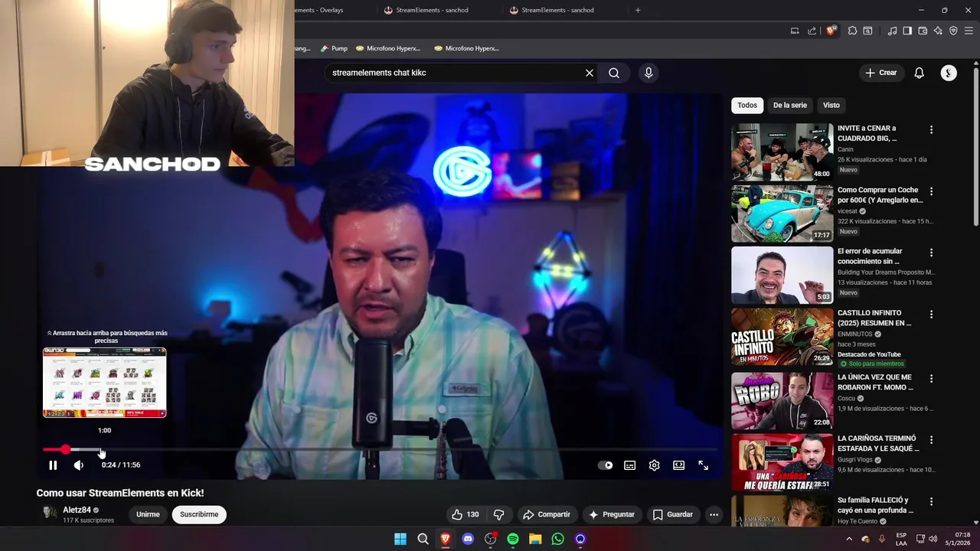Open options for 'INVITE a CENAR' video
Viewport: 980px width, 551px height.
[931, 130]
